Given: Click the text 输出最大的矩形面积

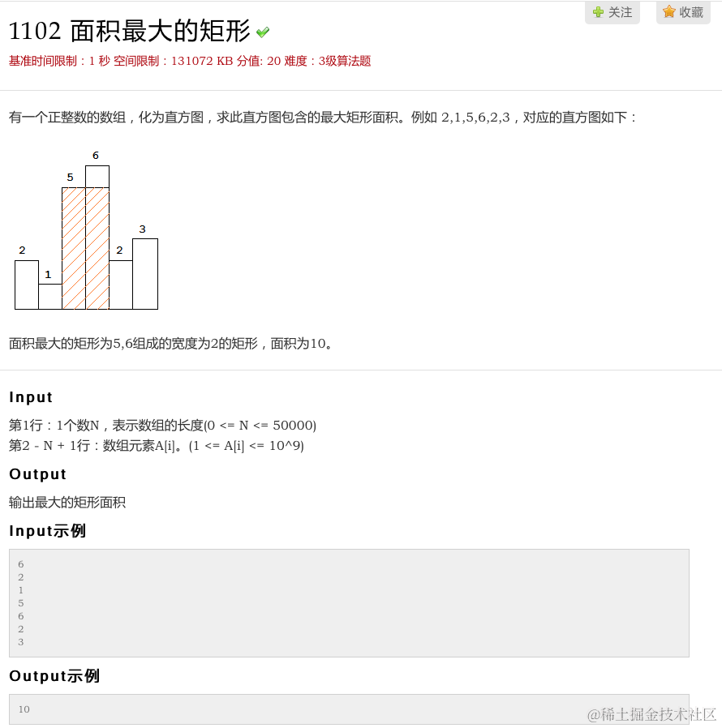Looking at the screenshot, I should tap(67, 503).
